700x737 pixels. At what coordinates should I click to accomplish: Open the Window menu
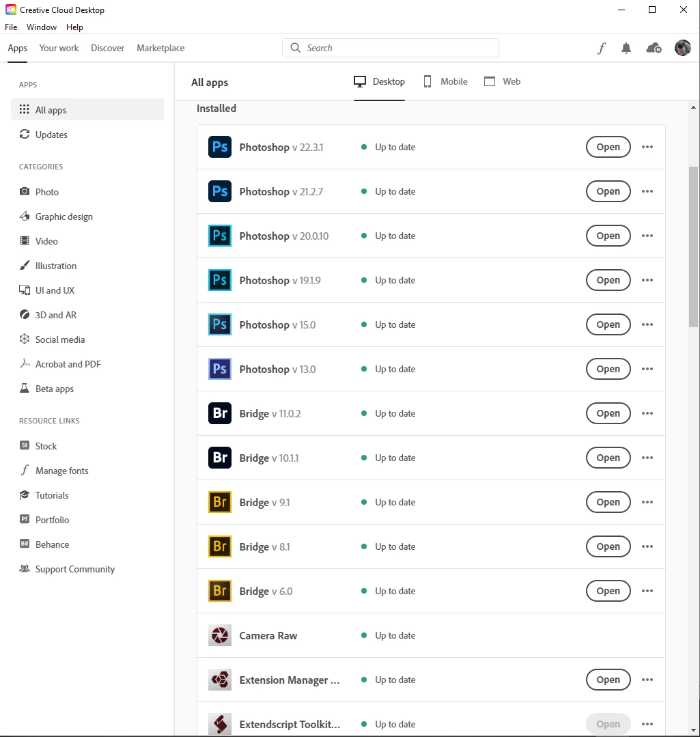click(x=42, y=27)
